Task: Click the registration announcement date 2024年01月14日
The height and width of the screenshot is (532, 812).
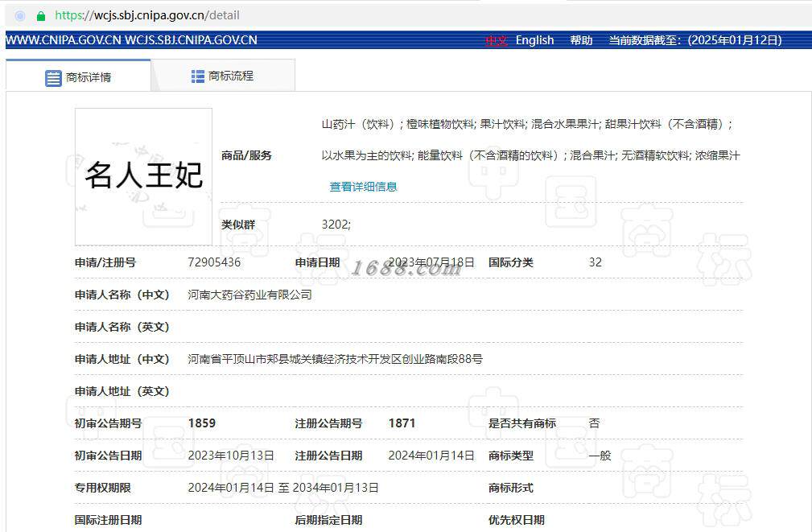Action: pos(431,456)
